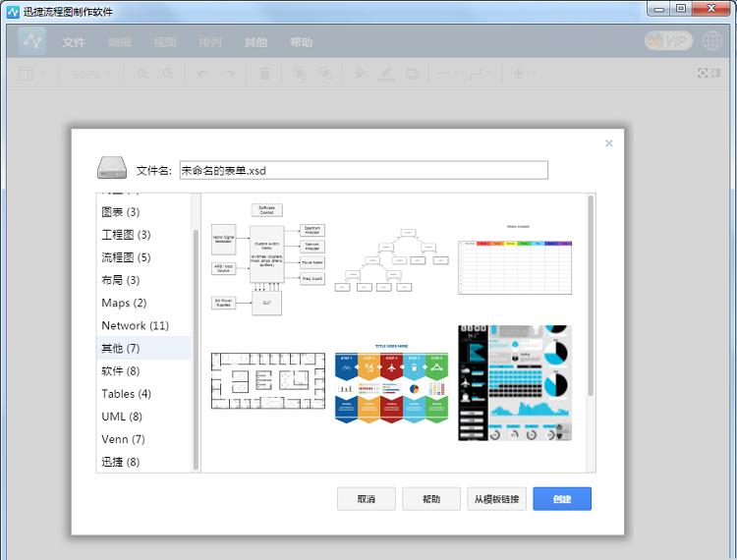Click the line color pencil icon
Viewport: 737px width, 560px height.
[x=386, y=74]
